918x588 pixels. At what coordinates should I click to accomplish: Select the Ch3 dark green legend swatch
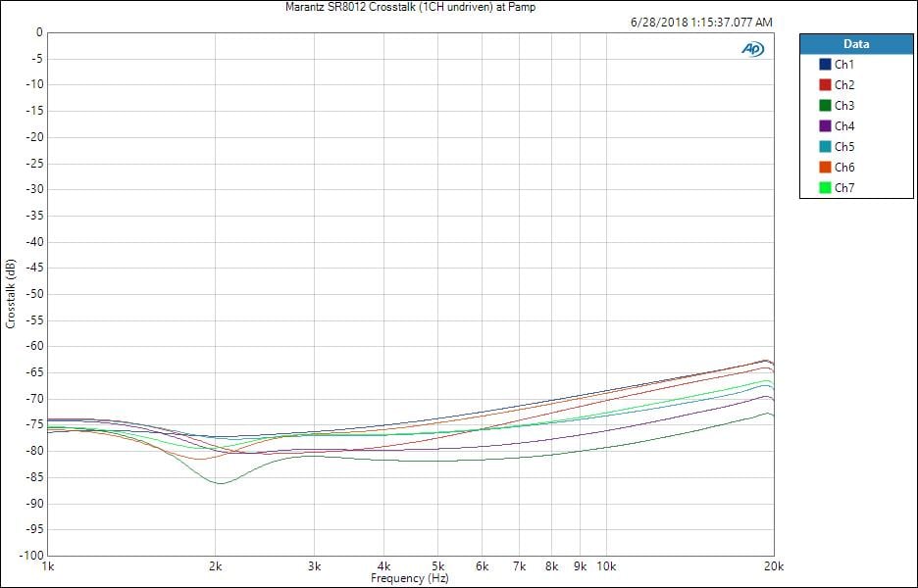(825, 106)
